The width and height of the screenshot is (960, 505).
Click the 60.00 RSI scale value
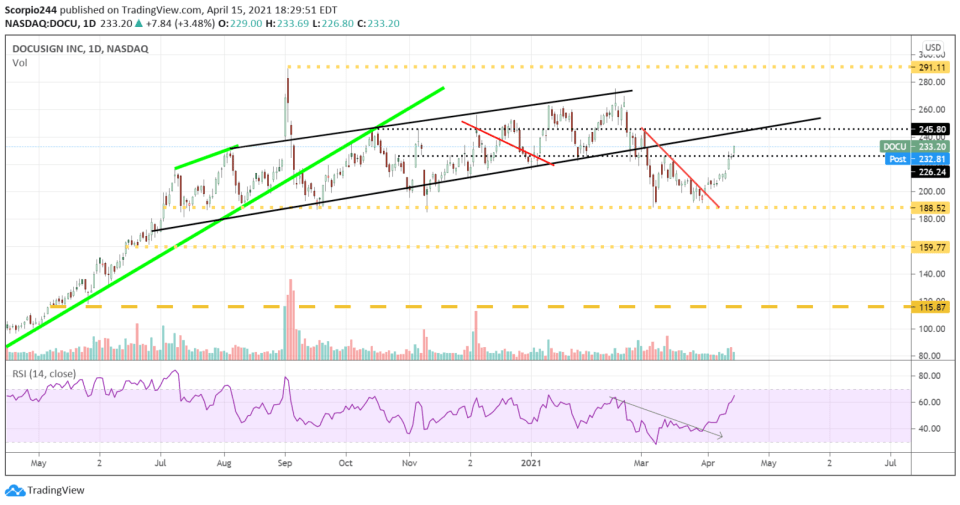[930, 402]
